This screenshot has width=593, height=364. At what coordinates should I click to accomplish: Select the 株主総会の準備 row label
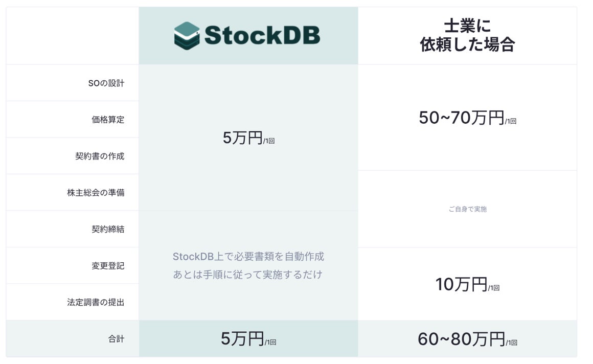tap(96, 193)
